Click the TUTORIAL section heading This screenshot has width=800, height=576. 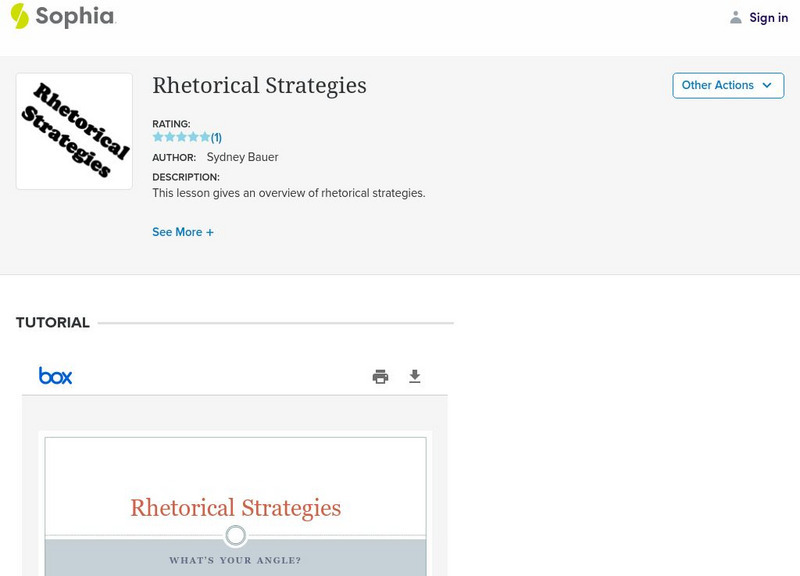tap(53, 323)
